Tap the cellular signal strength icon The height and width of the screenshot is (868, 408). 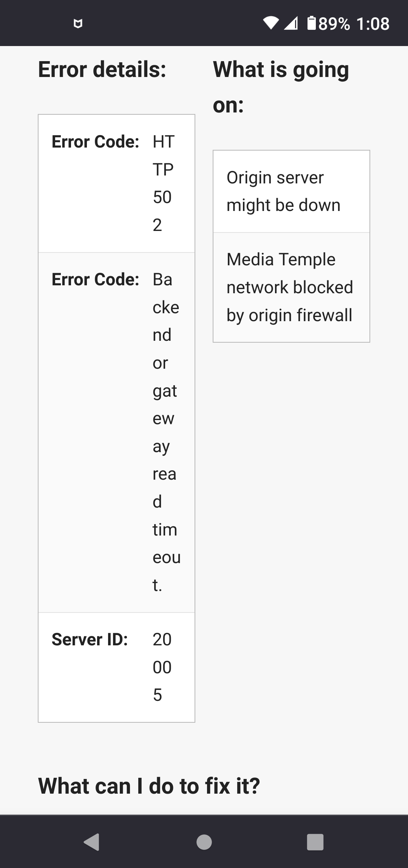coord(291,23)
